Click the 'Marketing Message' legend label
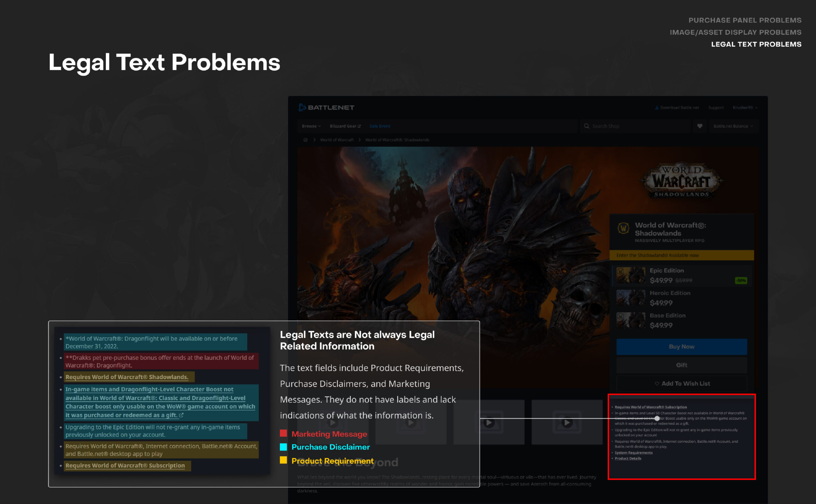 click(x=329, y=434)
